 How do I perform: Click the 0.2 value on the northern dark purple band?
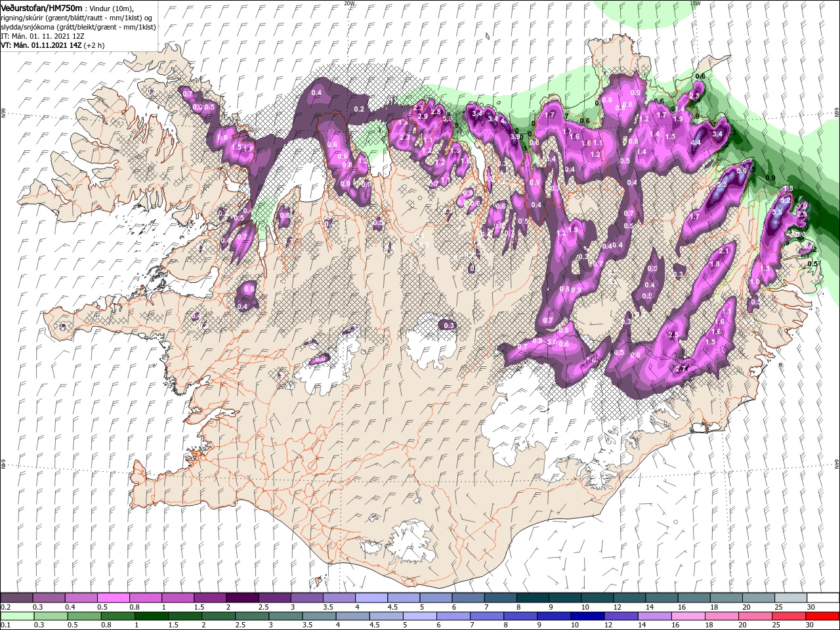[x=359, y=109]
